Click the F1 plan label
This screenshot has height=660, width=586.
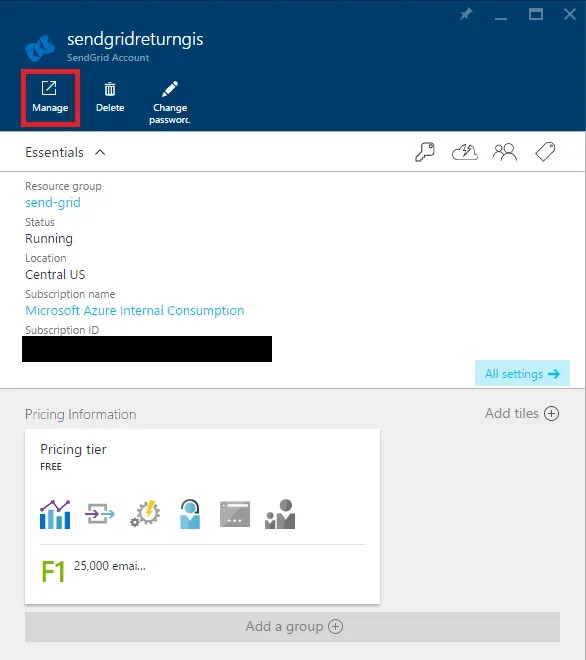coord(53,572)
